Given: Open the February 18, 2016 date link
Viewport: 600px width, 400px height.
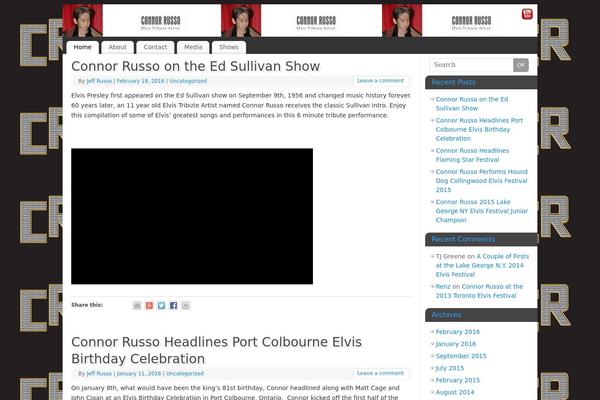Looking at the screenshot, I should pyautogui.click(x=140, y=81).
